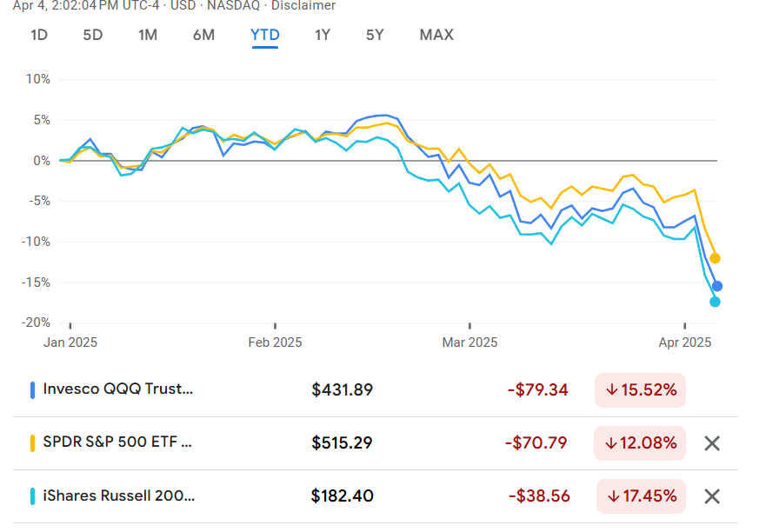Screen dimensions: 759x532
Task: Click the $182.40 price value
Action: coord(343,496)
